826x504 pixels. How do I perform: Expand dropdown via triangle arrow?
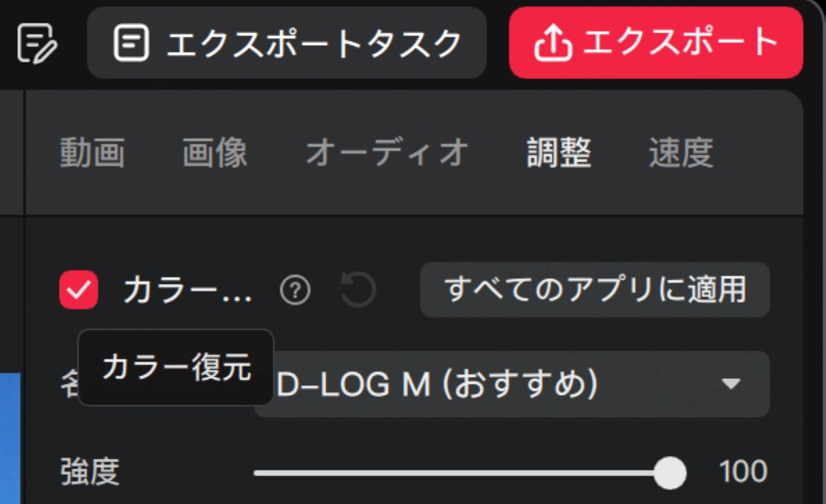click(730, 385)
